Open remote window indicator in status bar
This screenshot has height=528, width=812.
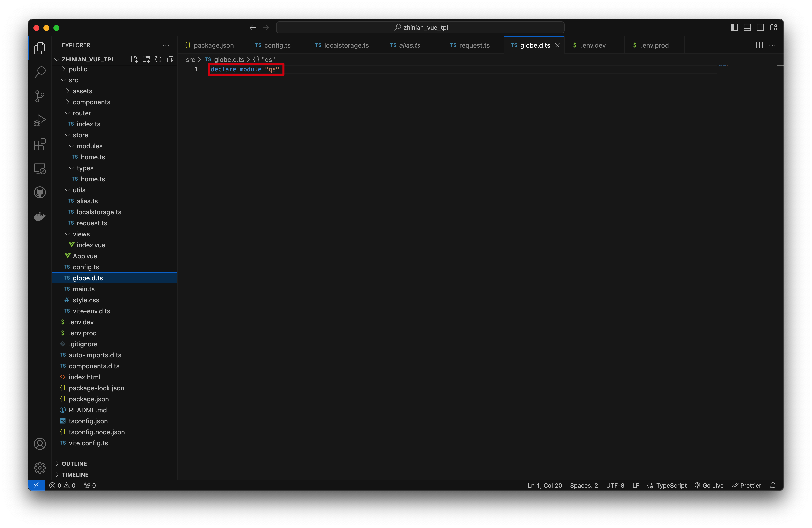pos(36,485)
